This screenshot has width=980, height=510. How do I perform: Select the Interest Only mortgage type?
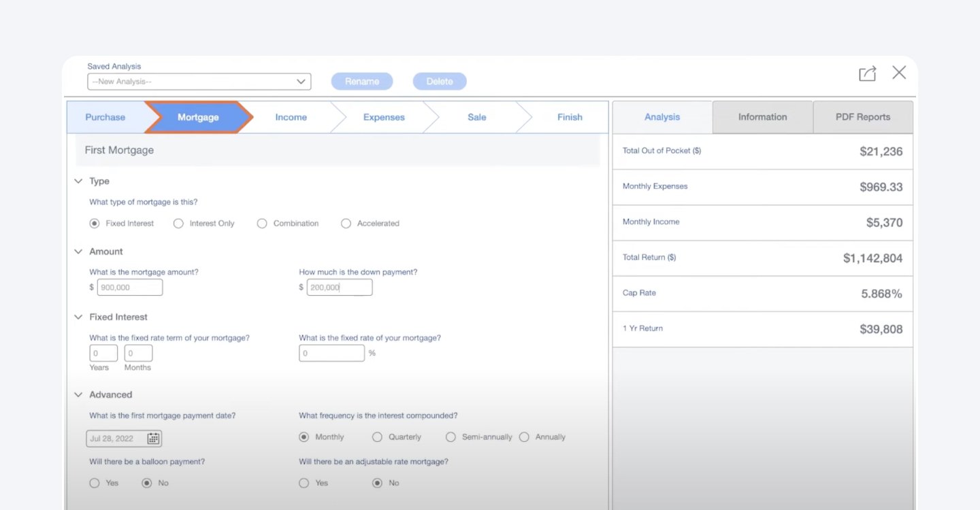(x=178, y=223)
